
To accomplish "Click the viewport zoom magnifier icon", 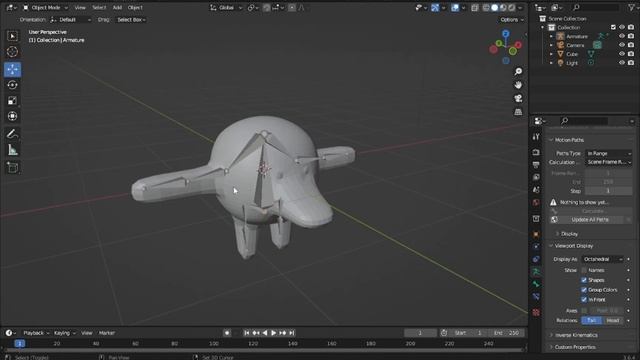I will coord(518,71).
